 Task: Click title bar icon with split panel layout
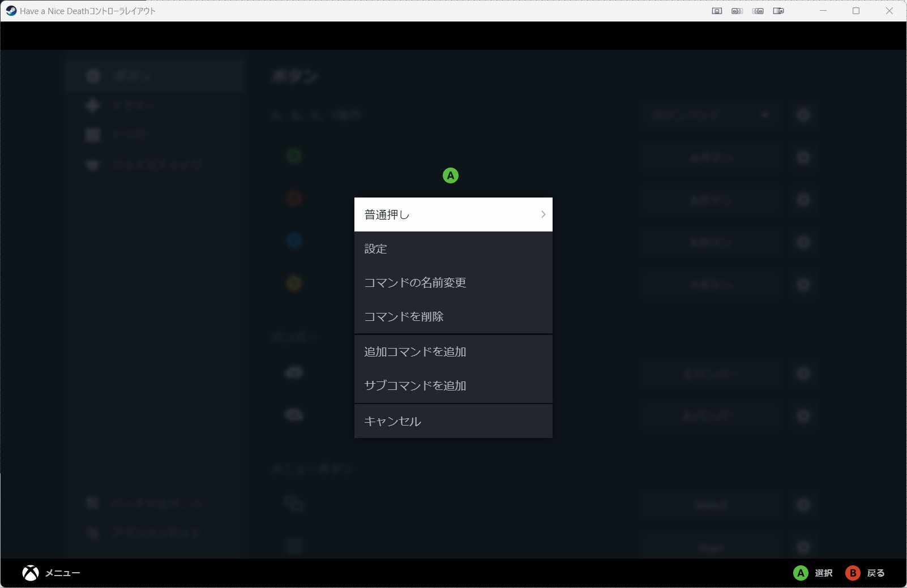pos(778,11)
